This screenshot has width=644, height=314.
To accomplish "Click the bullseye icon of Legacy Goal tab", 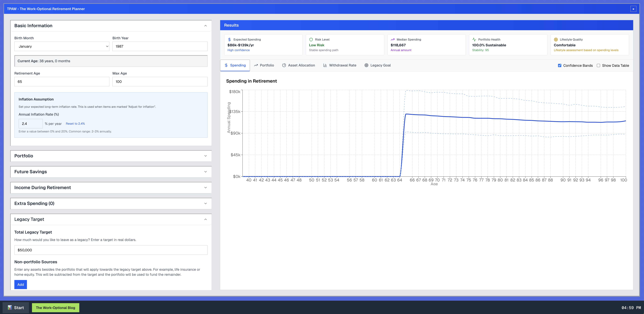I will point(366,65).
